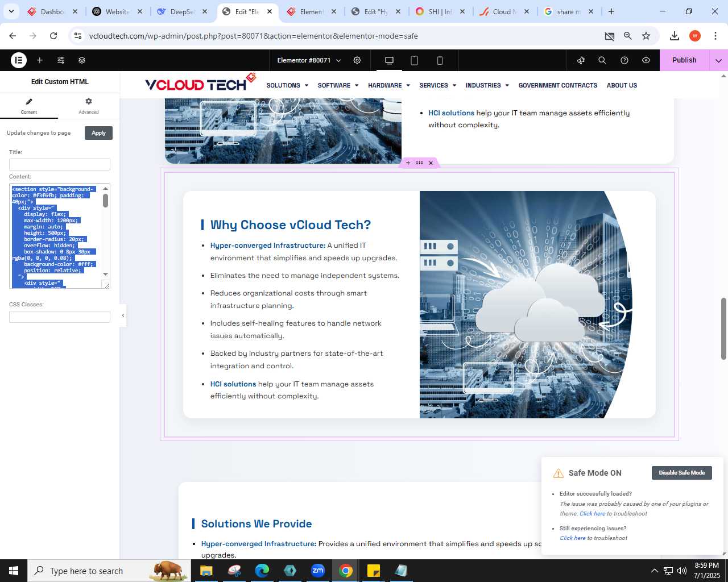This screenshot has width=728, height=582.
Task: Delete container via section handle X
Action: [x=431, y=163]
